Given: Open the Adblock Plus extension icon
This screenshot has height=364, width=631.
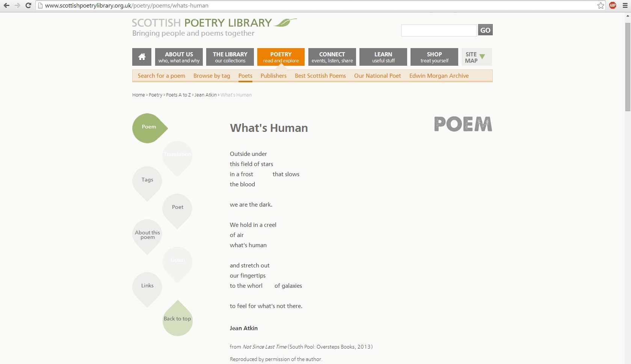Looking at the screenshot, I should click(613, 6).
